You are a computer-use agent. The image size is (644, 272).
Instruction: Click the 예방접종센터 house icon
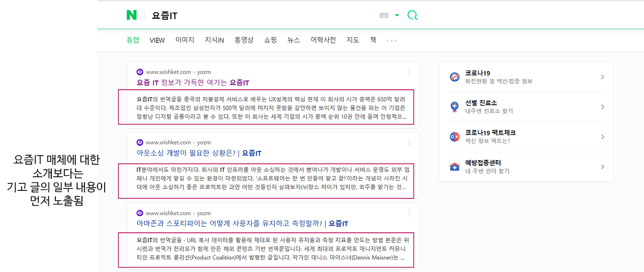[x=455, y=167]
